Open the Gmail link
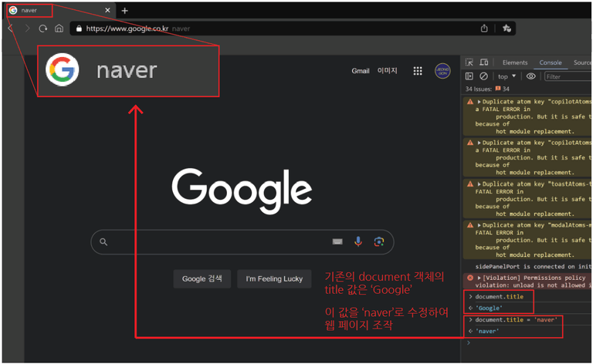The height and width of the screenshot is (364, 593). (361, 71)
